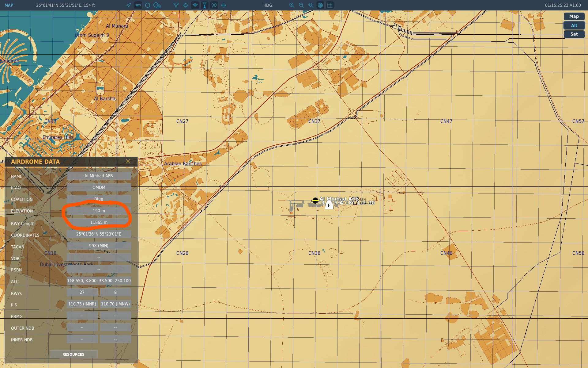
Task: Toggle the ruler measure tool icon
Action: pyautogui.click(x=138, y=5)
